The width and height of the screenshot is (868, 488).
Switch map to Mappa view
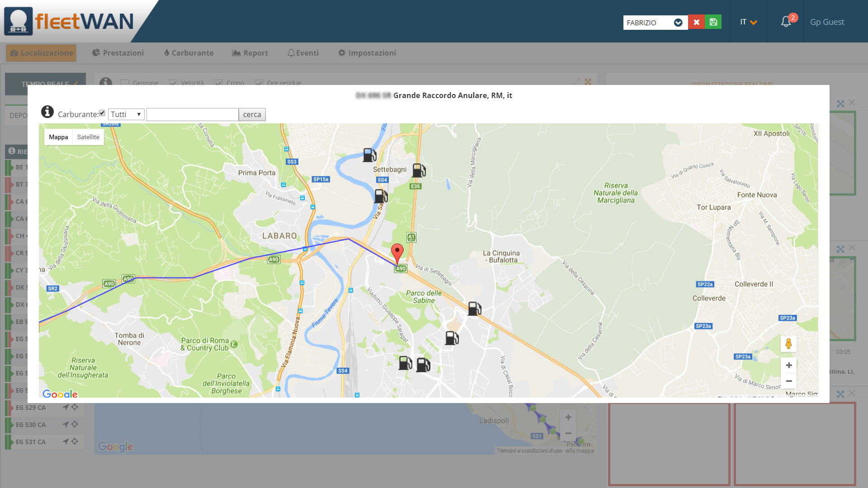(x=58, y=137)
